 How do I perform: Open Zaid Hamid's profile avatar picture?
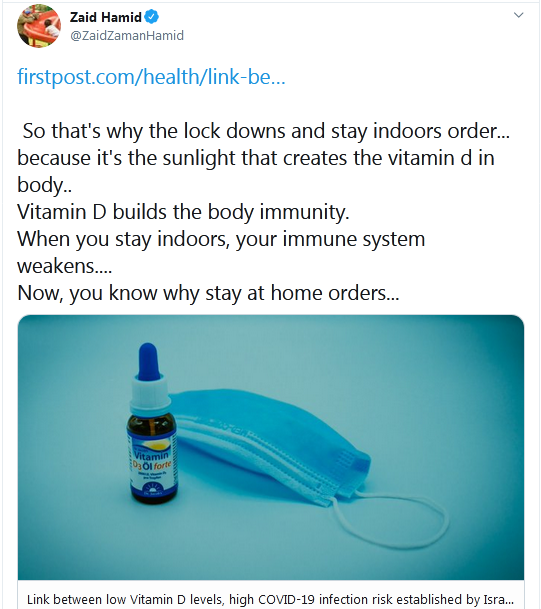point(39,26)
